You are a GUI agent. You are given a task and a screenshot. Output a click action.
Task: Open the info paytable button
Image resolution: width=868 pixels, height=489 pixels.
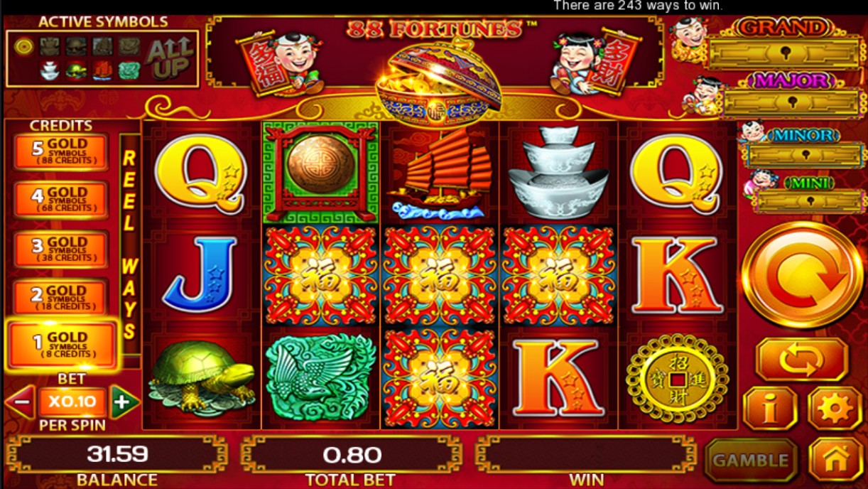point(769,408)
